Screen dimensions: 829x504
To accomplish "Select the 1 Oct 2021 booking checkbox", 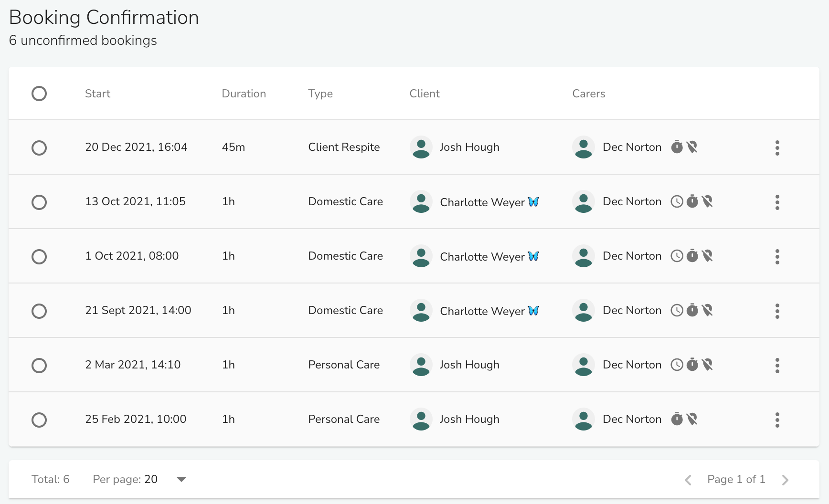I will [x=39, y=257].
